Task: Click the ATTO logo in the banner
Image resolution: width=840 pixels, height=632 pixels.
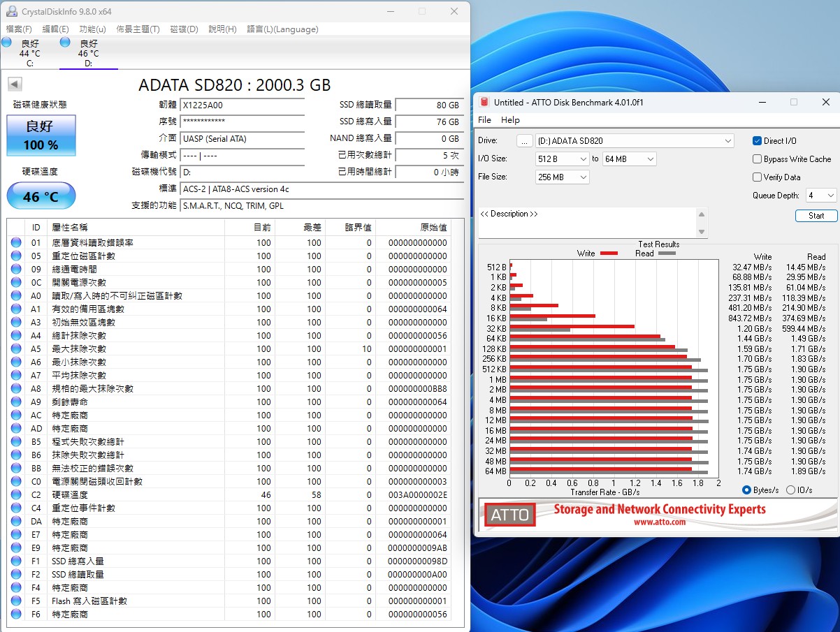Action: point(509,516)
